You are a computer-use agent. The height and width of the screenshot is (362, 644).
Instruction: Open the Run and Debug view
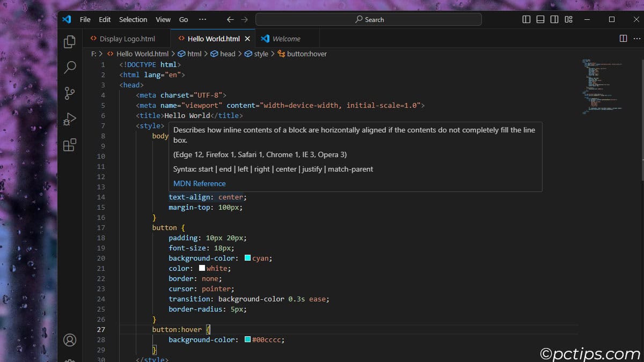coord(70,119)
